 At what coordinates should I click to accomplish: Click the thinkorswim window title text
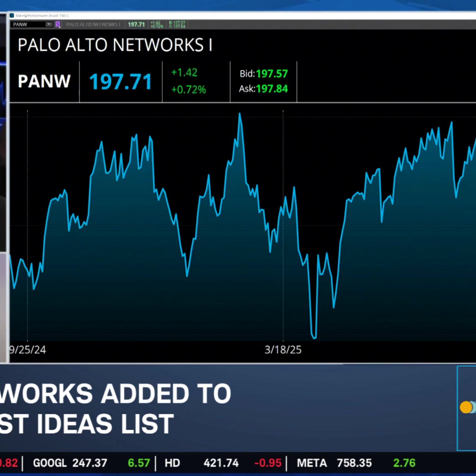coord(42,16)
